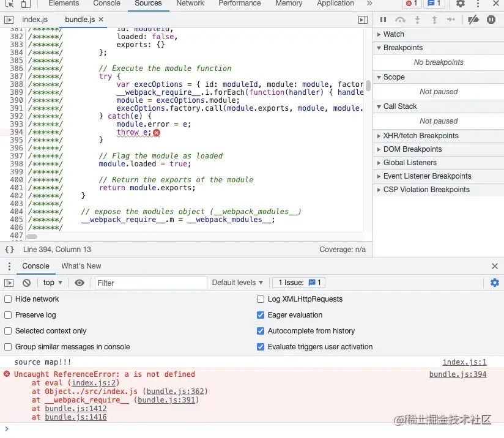Switch to the index.js file tab
The height and width of the screenshot is (438, 504).
(35, 20)
